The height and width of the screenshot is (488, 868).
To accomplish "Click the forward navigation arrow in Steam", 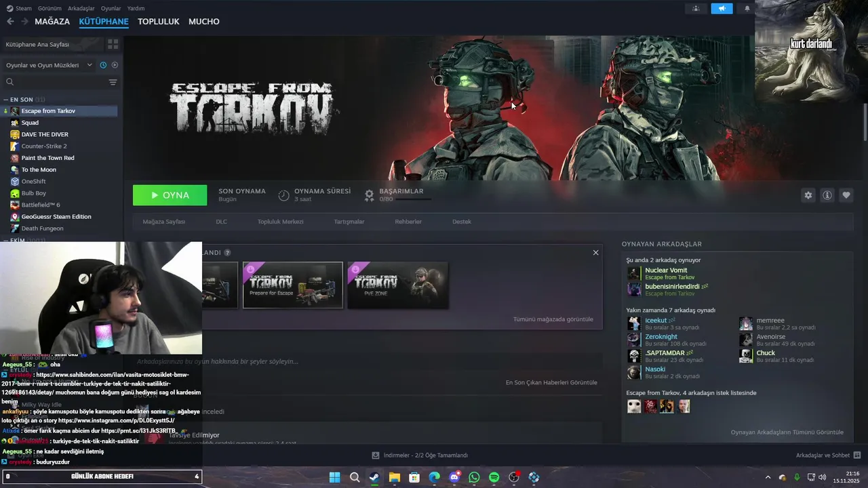I will point(24,22).
